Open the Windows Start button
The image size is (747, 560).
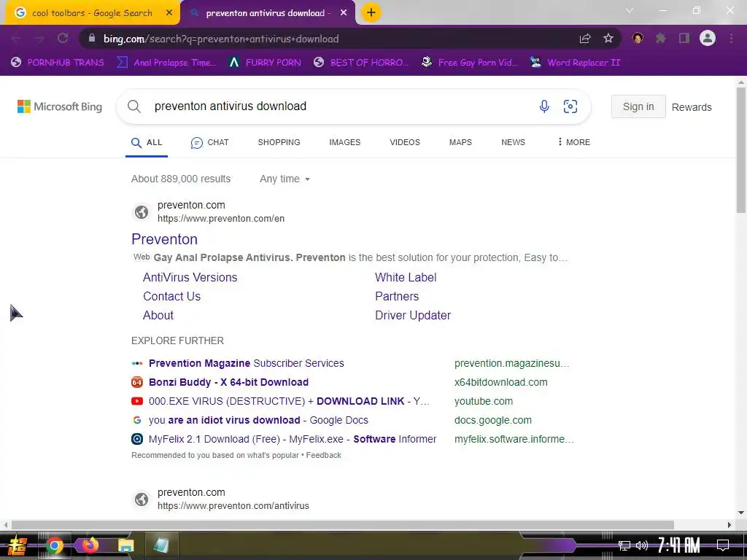pyautogui.click(x=18, y=545)
